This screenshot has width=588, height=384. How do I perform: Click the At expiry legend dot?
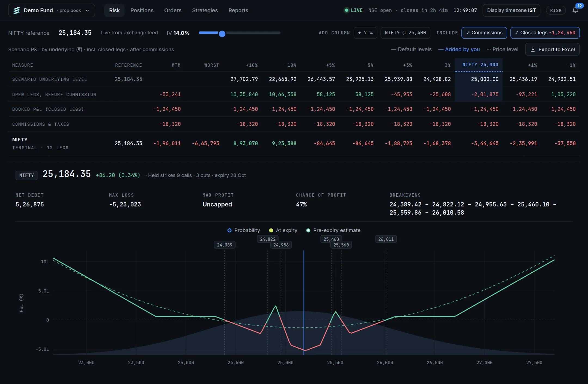[x=271, y=230]
